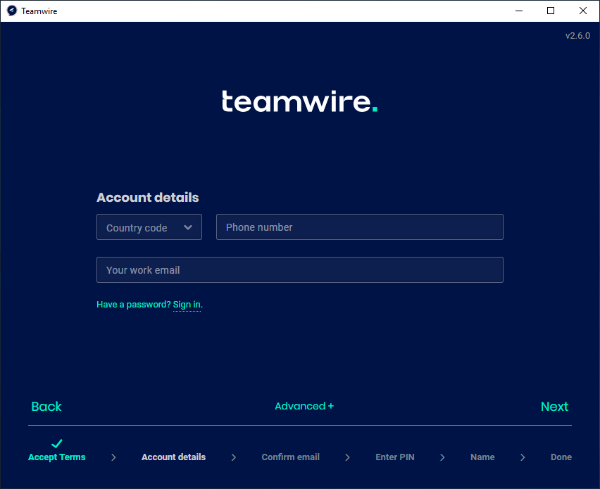600x489 pixels.
Task: Click the teamwire logo
Action: 299,102
